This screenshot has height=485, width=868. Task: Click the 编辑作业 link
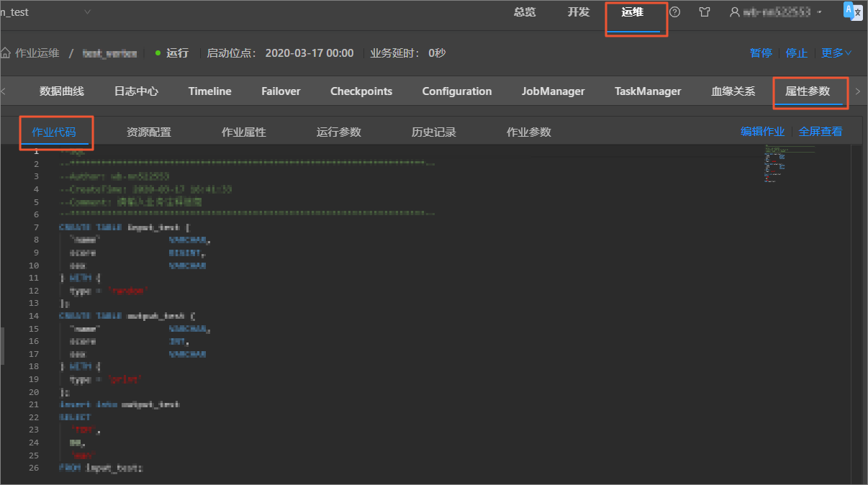(762, 132)
